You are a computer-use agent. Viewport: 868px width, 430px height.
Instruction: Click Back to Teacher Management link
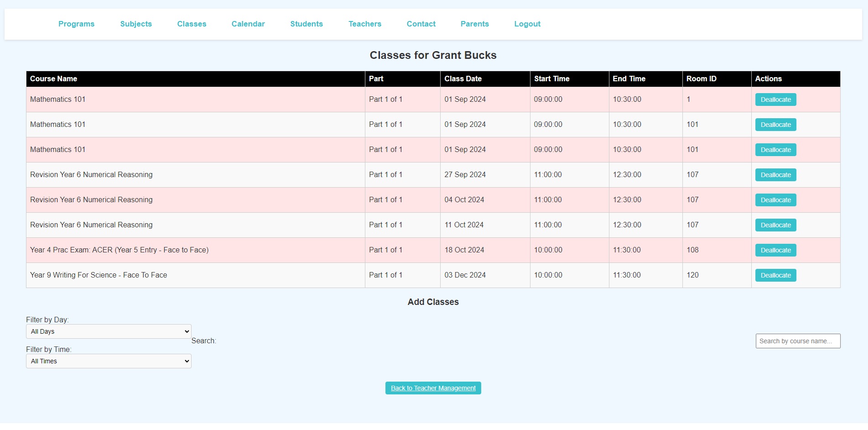433,388
